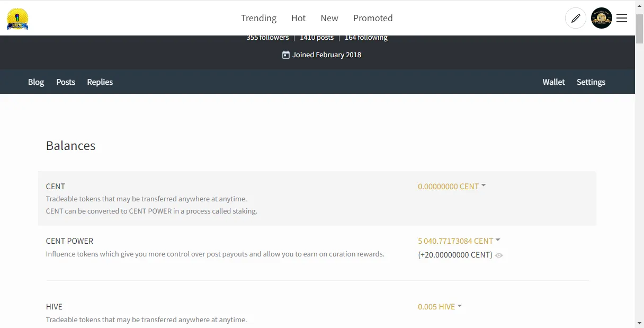Click the Influence tokens description text
Viewport: 644px width, 328px height.
[x=215, y=254]
